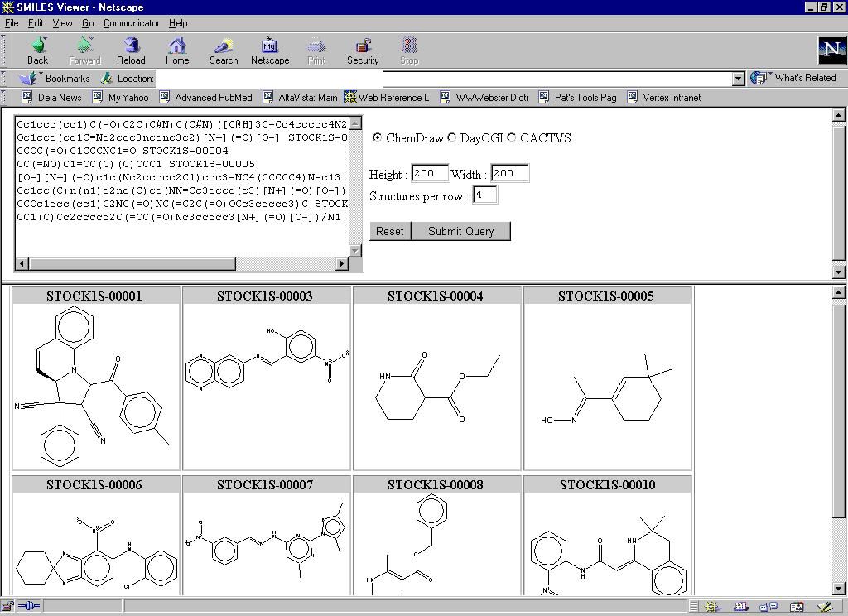Open the View menu
The image size is (848, 616).
pos(62,23)
